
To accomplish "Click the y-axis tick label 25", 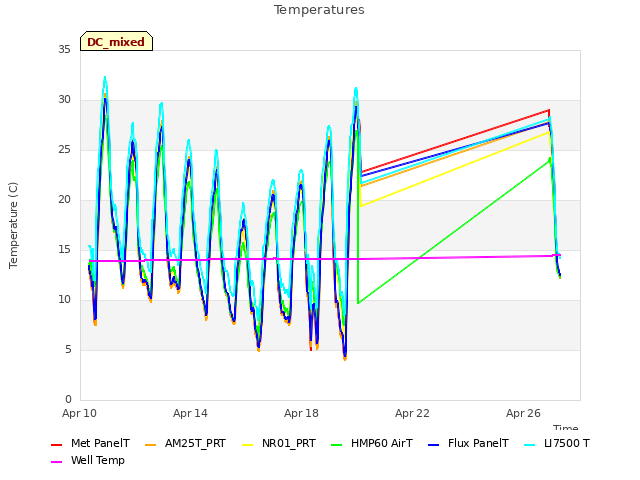I will point(64,150).
